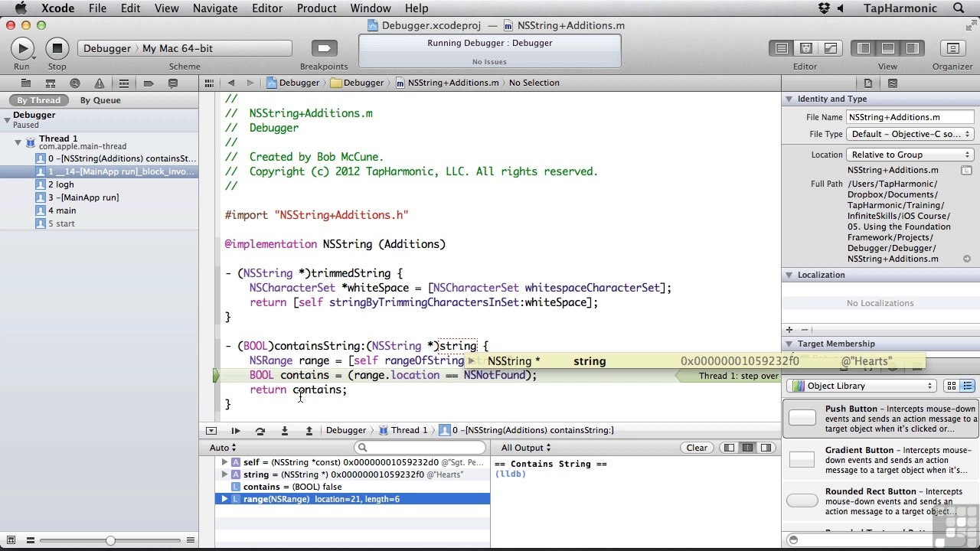This screenshot has height=551, width=980.
Task: Select the Push Button library item
Action: click(880, 419)
